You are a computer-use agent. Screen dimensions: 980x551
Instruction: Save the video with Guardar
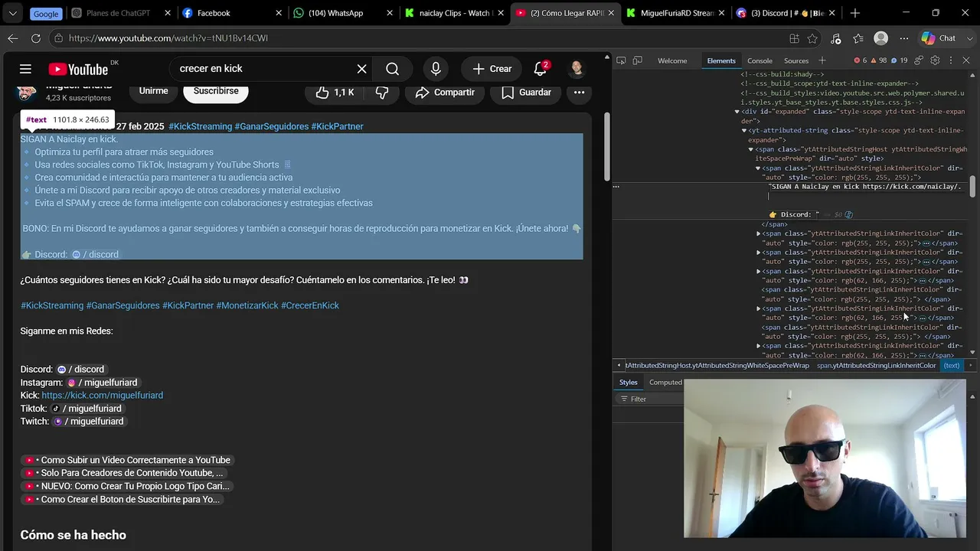(x=526, y=93)
